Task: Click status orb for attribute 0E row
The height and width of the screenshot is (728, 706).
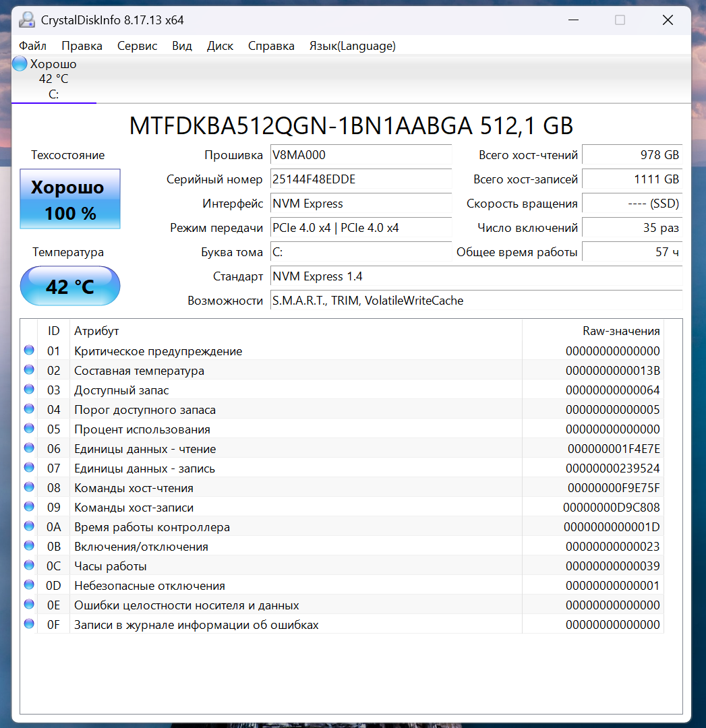Action: [x=29, y=604]
